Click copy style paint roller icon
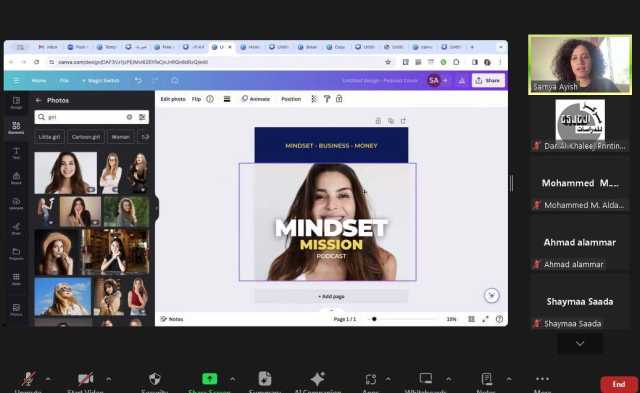 [x=327, y=99]
